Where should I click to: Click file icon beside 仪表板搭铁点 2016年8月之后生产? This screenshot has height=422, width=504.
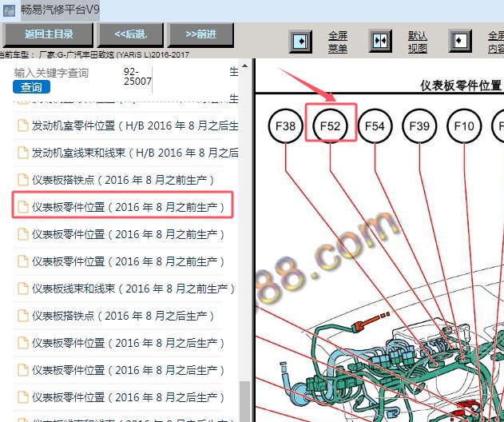point(23,316)
